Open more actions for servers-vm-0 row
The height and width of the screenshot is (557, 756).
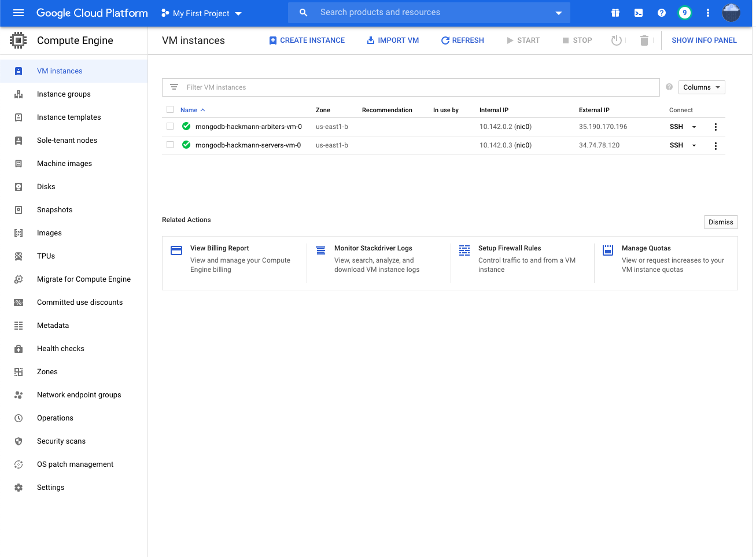point(716,146)
